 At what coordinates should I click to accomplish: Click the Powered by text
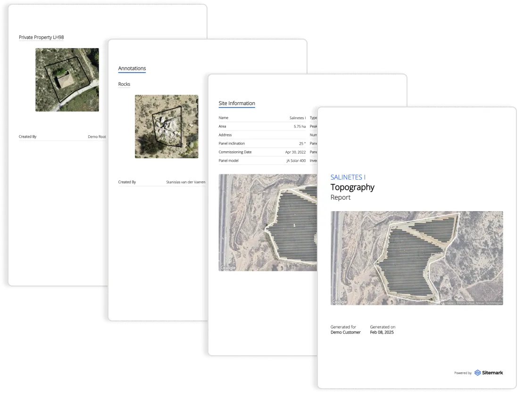pos(463,373)
